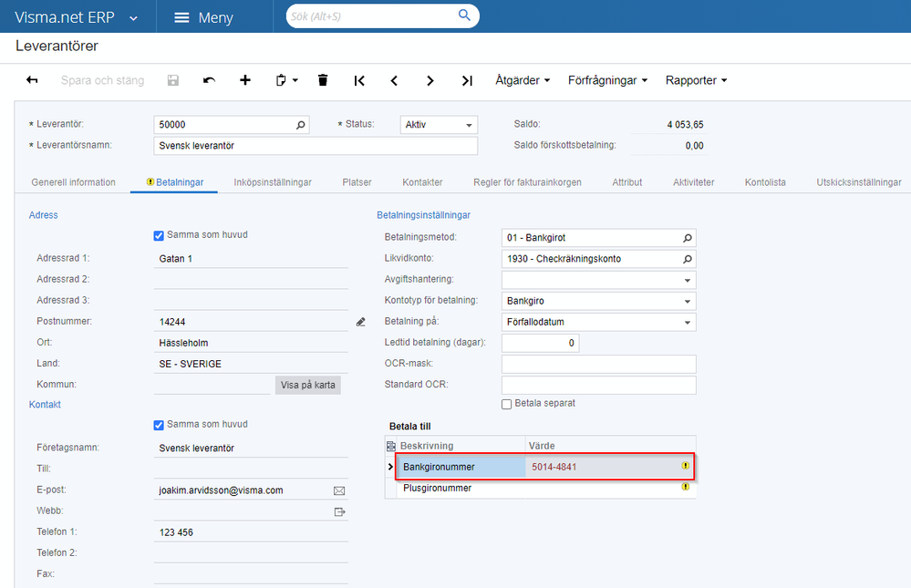Click the Visa på karta button
The width and height of the screenshot is (911, 588).
tap(308, 386)
